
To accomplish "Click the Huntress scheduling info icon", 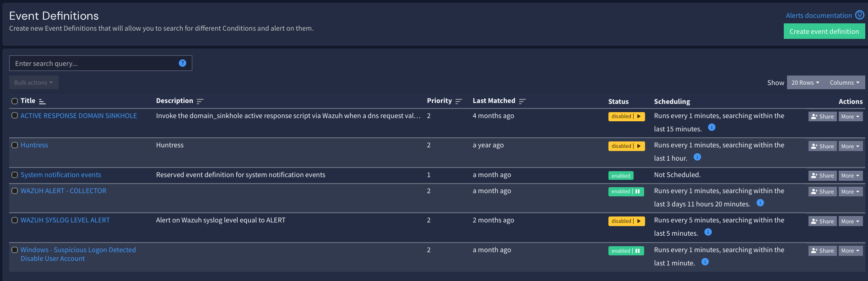I will coord(697,157).
